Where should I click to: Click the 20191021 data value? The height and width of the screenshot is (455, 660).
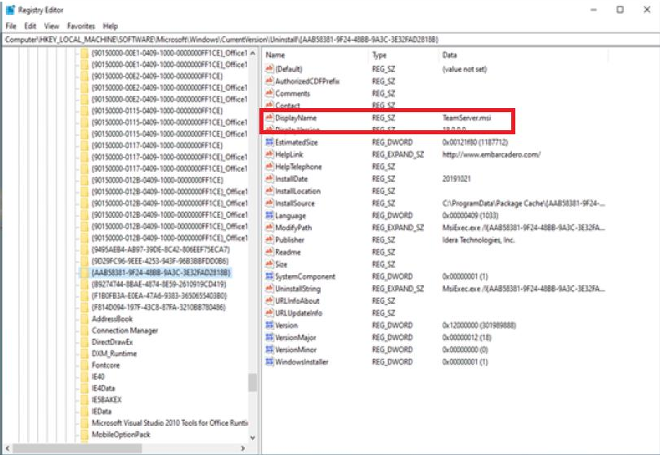[x=456, y=178]
